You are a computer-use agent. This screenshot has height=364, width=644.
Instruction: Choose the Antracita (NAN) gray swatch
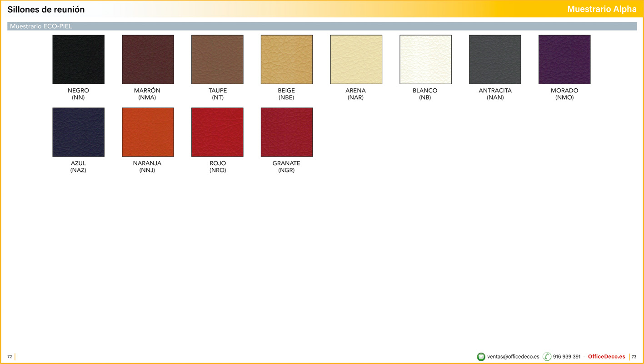495,60
